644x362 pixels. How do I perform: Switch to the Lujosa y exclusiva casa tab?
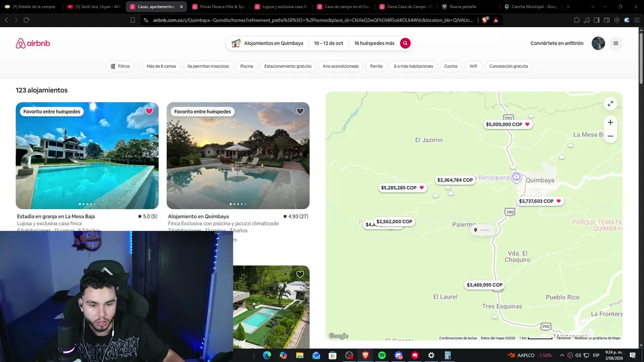pos(281,7)
